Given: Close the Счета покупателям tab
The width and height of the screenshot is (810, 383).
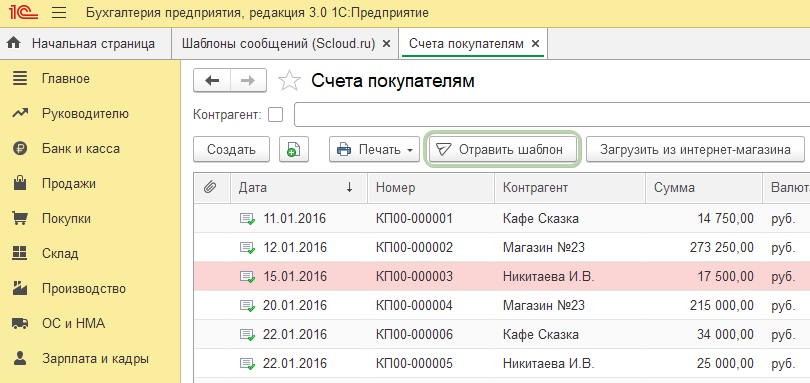Looking at the screenshot, I should (x=535, y=44).
